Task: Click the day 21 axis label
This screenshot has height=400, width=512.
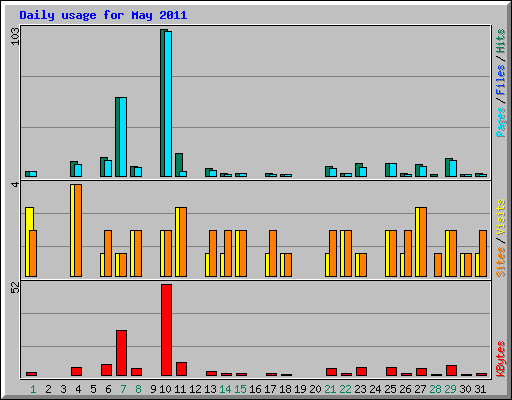Action: tap(330, 389)
